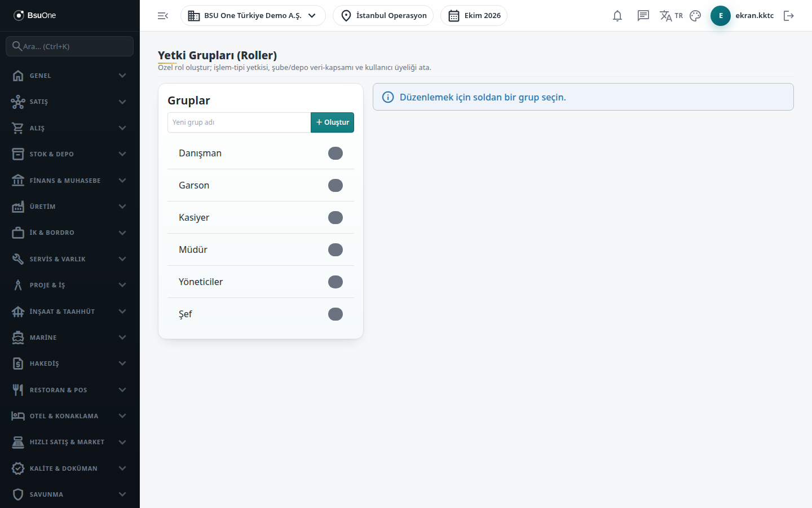Open the BSU One Türkiye Demo A.Ş. company dropdown
The image size is (812, 508).
(253, 16)
